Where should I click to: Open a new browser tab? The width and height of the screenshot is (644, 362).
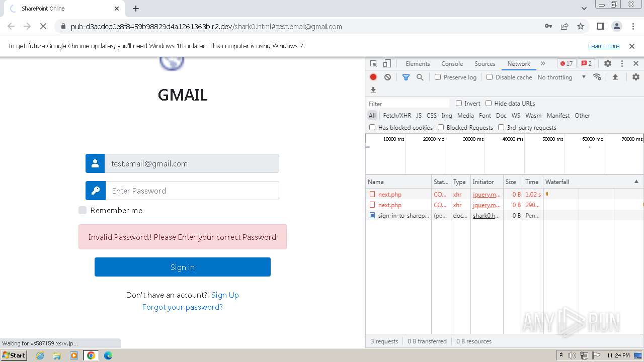pyautogui.click(x=136, y=9)
